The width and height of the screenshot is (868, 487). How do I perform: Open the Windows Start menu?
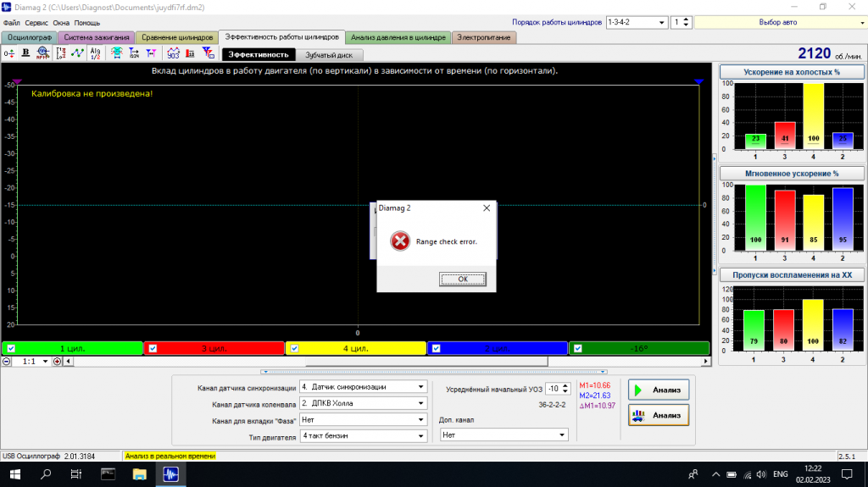click(15, 474)
